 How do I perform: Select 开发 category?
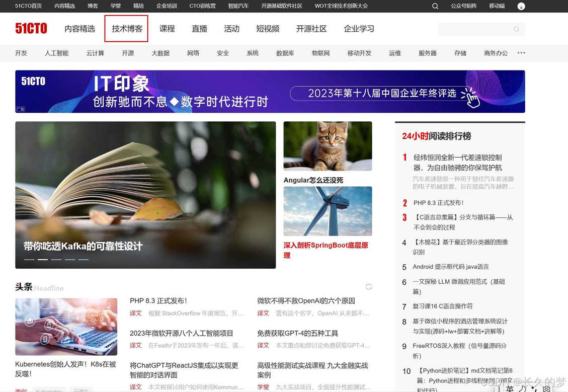pos(21,53)
